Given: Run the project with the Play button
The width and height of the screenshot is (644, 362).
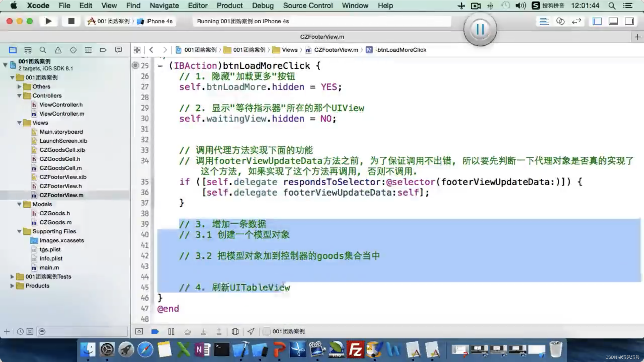Looking at the screenshot, I should click(48, 21).
